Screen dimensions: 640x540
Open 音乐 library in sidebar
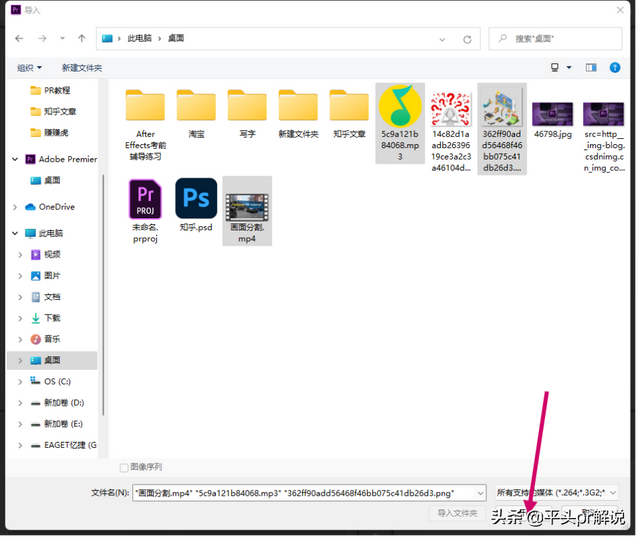46,339
